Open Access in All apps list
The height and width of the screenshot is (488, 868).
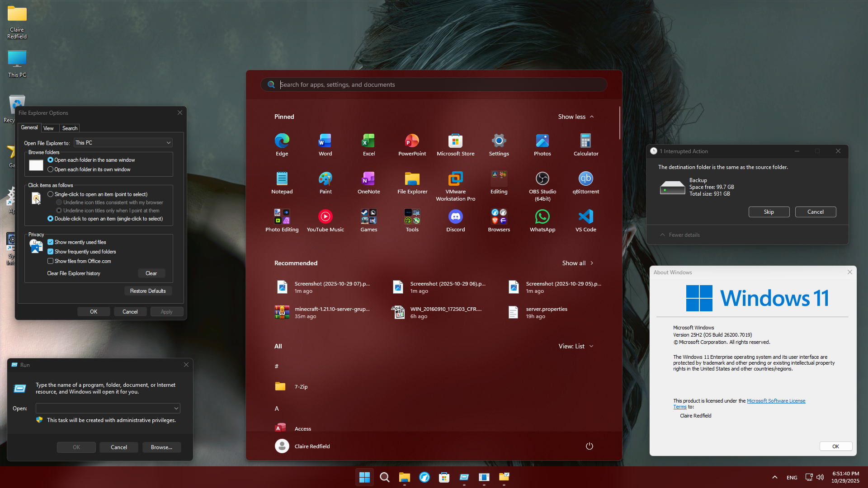pos(292,428)
